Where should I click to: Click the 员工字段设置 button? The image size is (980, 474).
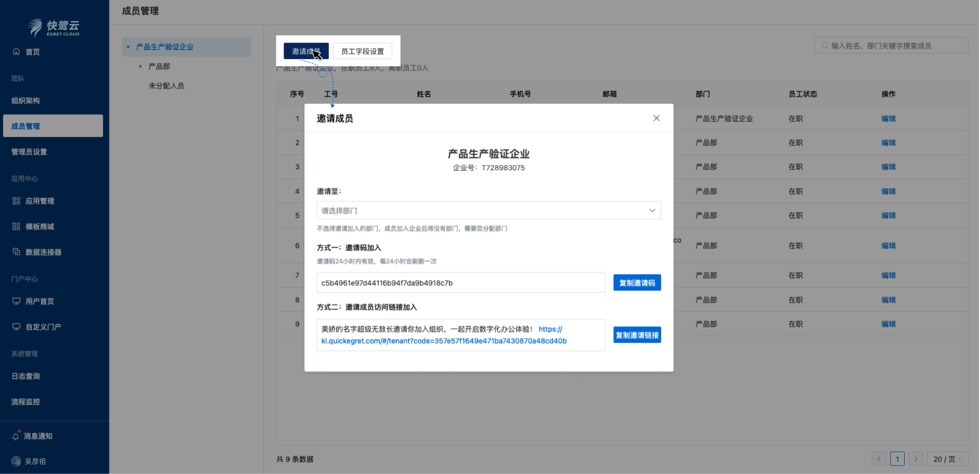[362, 51]
